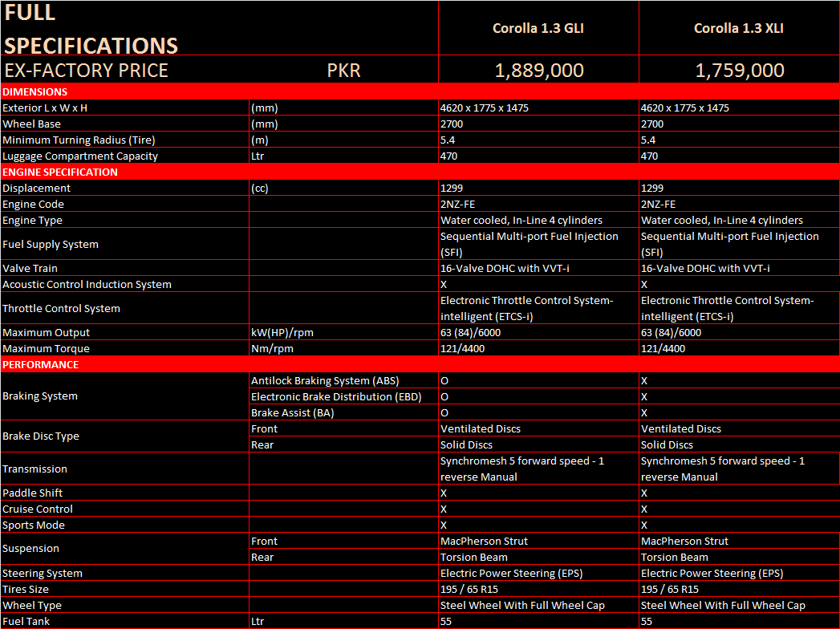Click the Acoustic Control Induction System label
The height and width of the screenshot is (629, 840).
(x=87, y=285)
